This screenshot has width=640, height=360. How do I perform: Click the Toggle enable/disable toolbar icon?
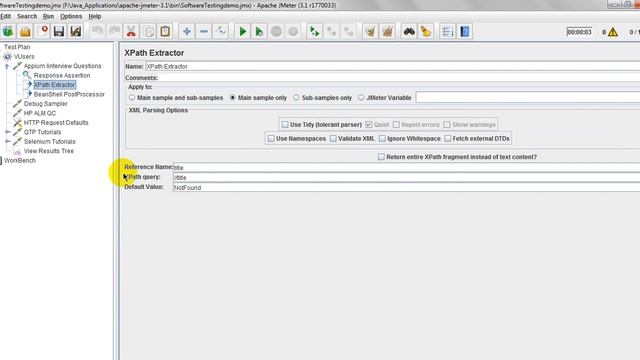pyautogui.click(x=220, y=31)
